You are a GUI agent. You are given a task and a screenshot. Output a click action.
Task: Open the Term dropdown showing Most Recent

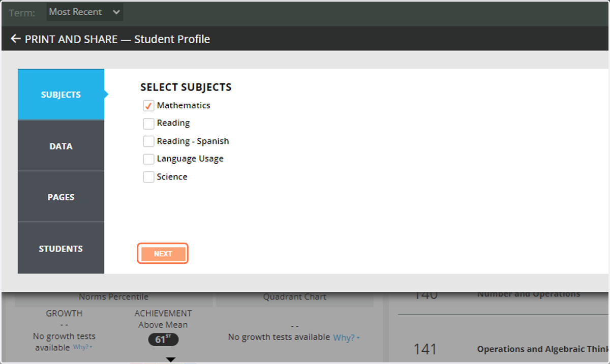point(85,12)
